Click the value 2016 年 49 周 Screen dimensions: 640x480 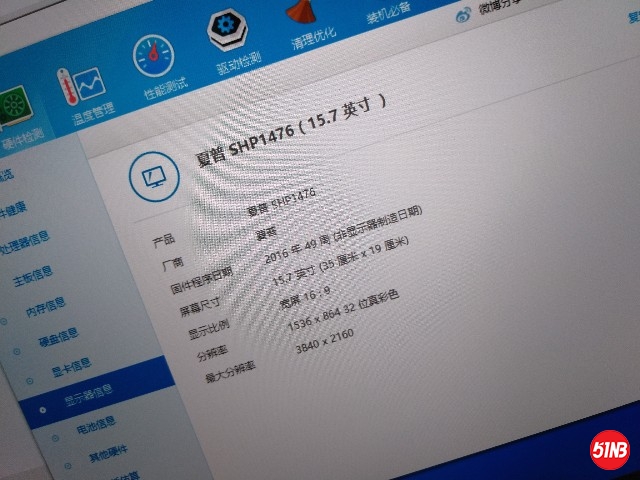297,249
